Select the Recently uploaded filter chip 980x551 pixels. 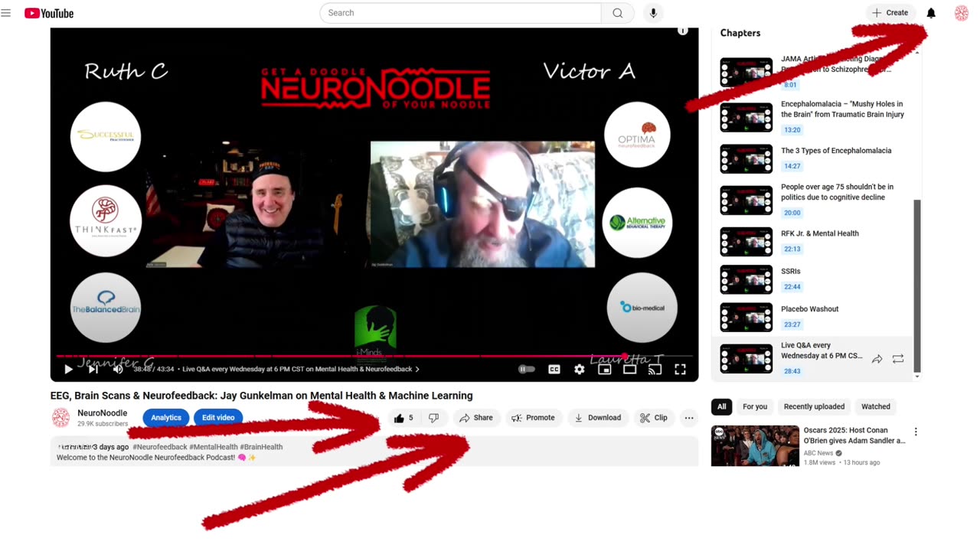click(x=814, y=407)
